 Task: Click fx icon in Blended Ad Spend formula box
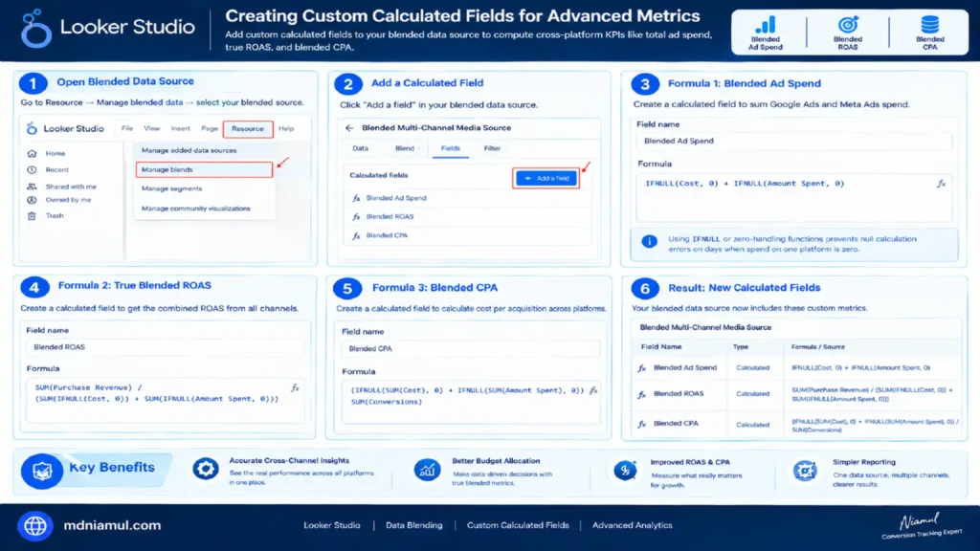tap(941, 184)
